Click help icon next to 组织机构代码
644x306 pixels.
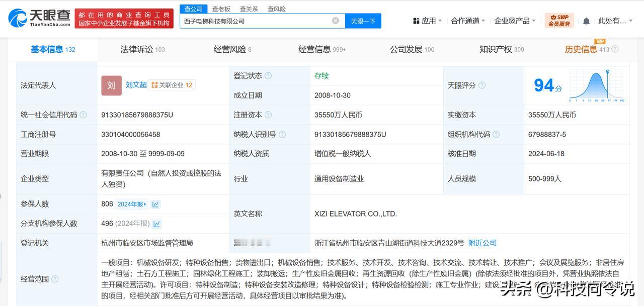[496, 135]
